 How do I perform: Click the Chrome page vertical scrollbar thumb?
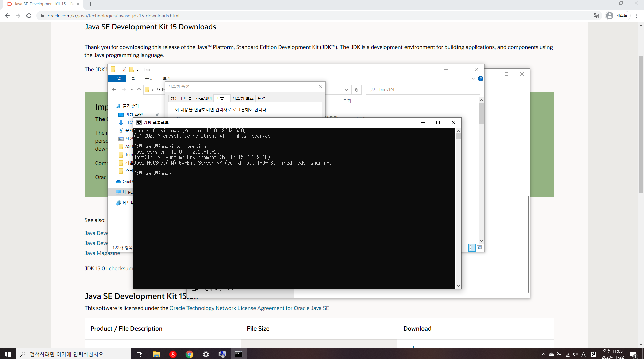tap(641, 124)
